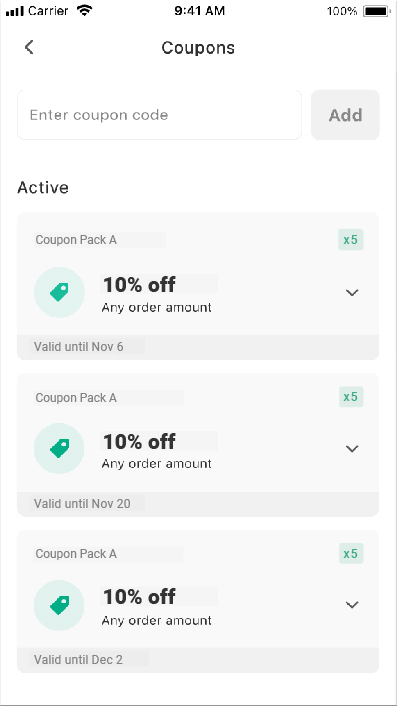The image size is (397, 707).
Task: Tap the x5 badge on Nov 20 coupon
Action: [x=351, y=397]
